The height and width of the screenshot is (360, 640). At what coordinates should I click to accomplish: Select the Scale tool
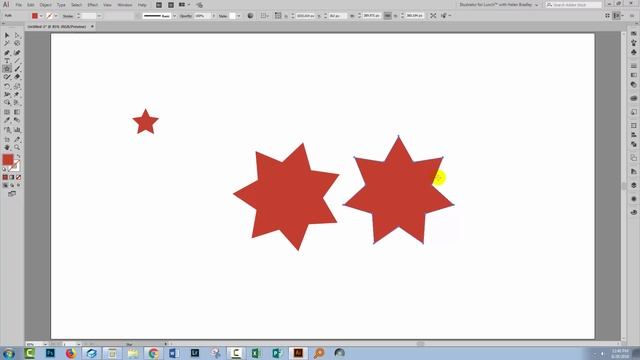click(x=17, y=87)
